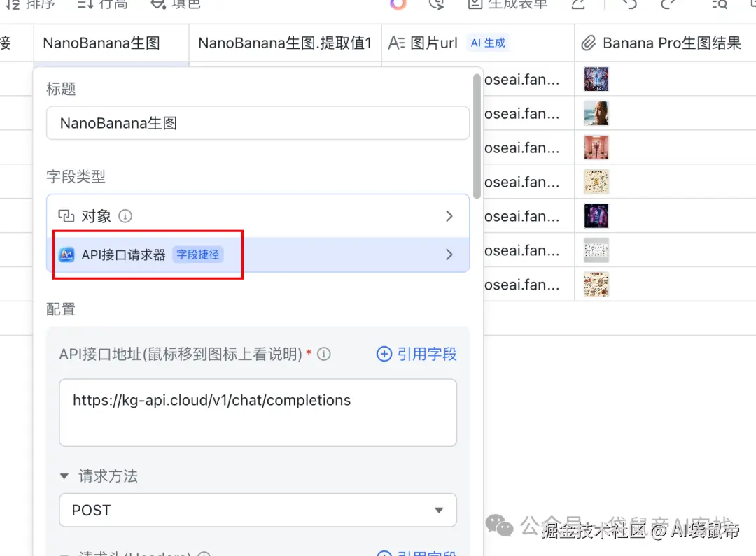Image resolution: width=756 pixels, height=556 pixels.
Task: Expand the API接口请求器 chevron arrow
Action: [449, 255]
